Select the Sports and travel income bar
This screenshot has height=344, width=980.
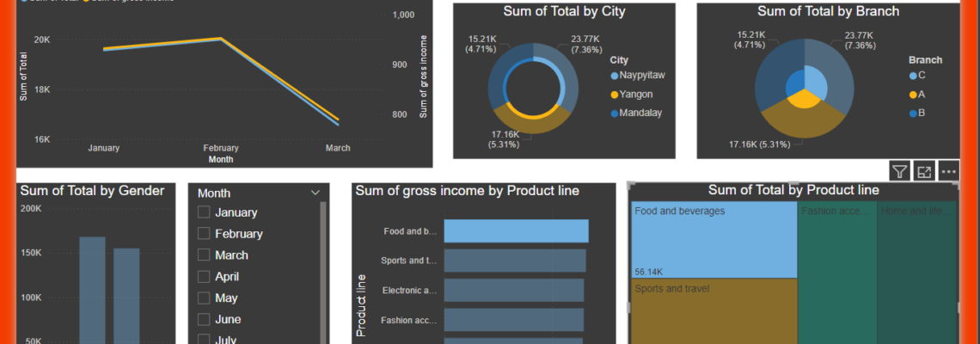click(x=515, y=261)
